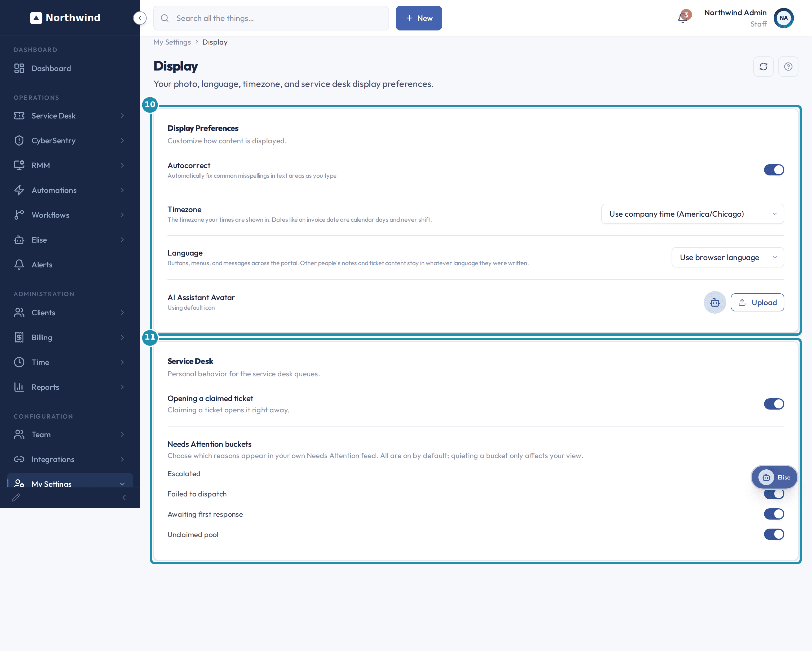Expand the Billing submenu chevron
The image size is (812, 651).
(122, 338)
